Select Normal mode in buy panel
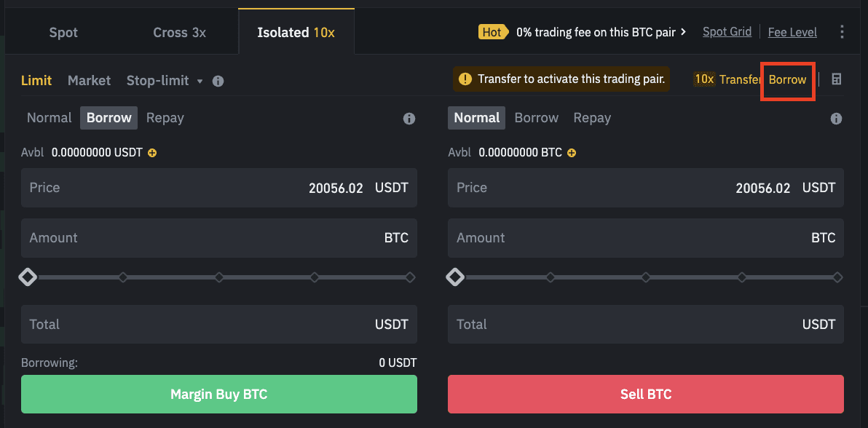Screen dimensions: 868x428 (50, 118)
